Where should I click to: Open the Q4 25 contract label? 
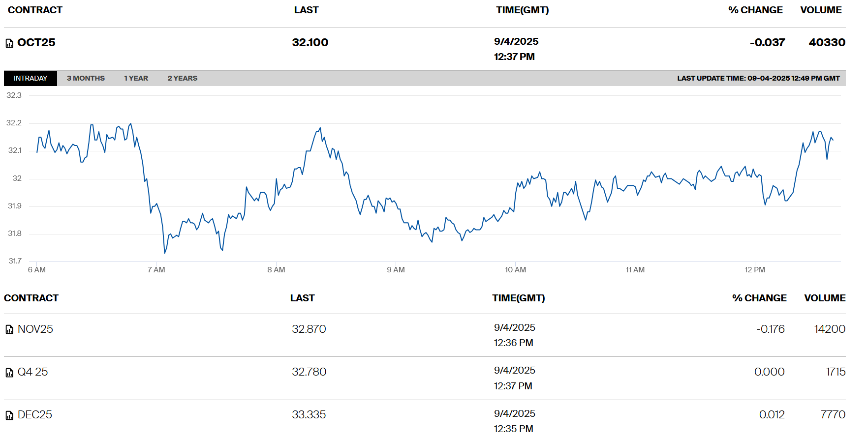(33, 372)
